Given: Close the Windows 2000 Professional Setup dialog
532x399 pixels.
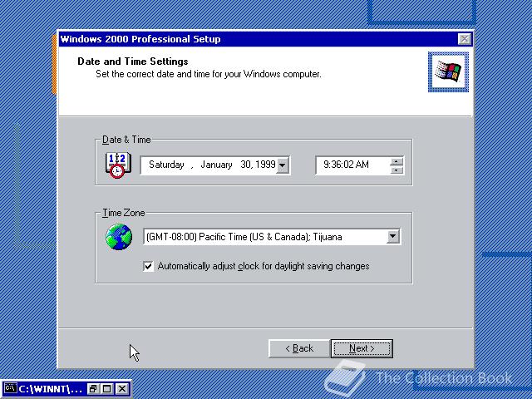Looking at the screenshot, I should 464,39.
